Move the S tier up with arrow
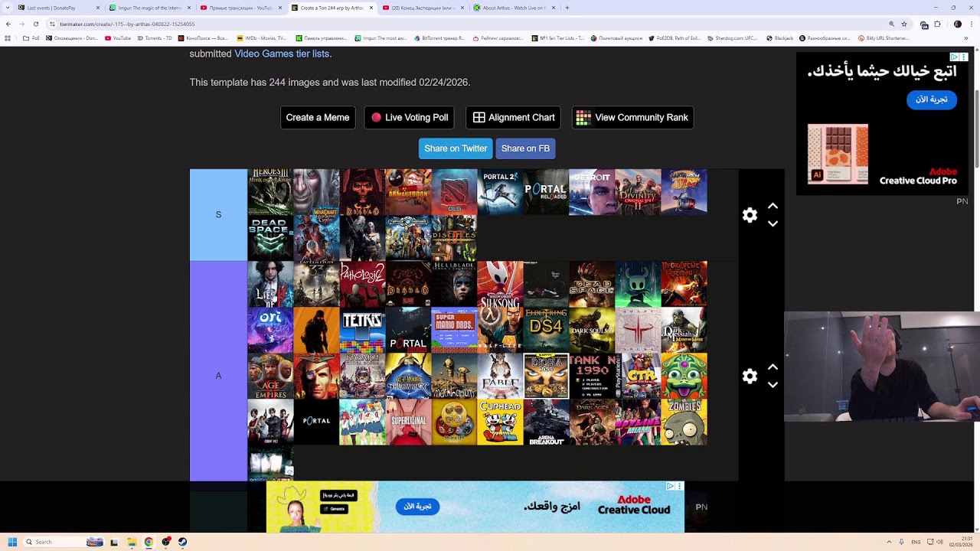The image size is (980, 551). pyautogui.click(x=773, y=206)
